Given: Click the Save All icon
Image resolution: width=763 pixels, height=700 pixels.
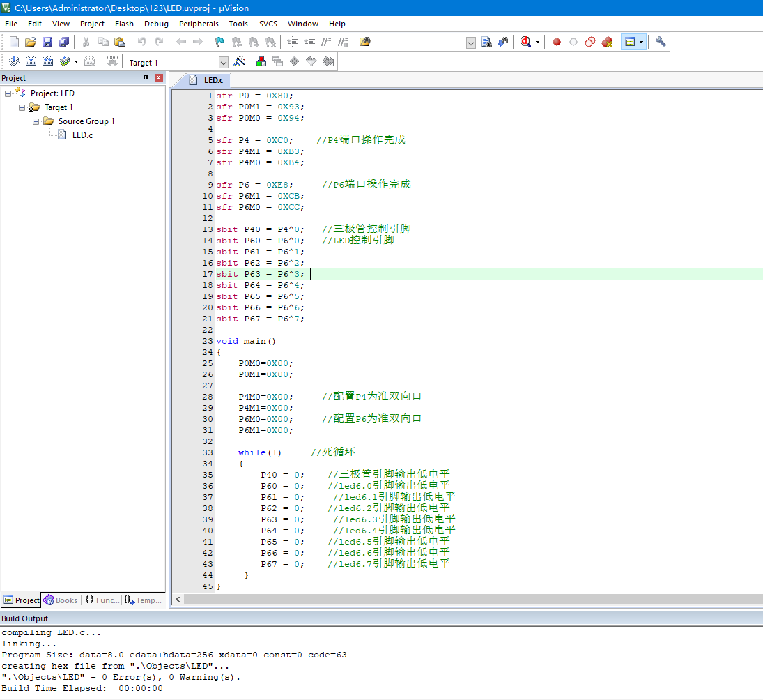Looking at the screenshot, I should (x=63, y=42).
